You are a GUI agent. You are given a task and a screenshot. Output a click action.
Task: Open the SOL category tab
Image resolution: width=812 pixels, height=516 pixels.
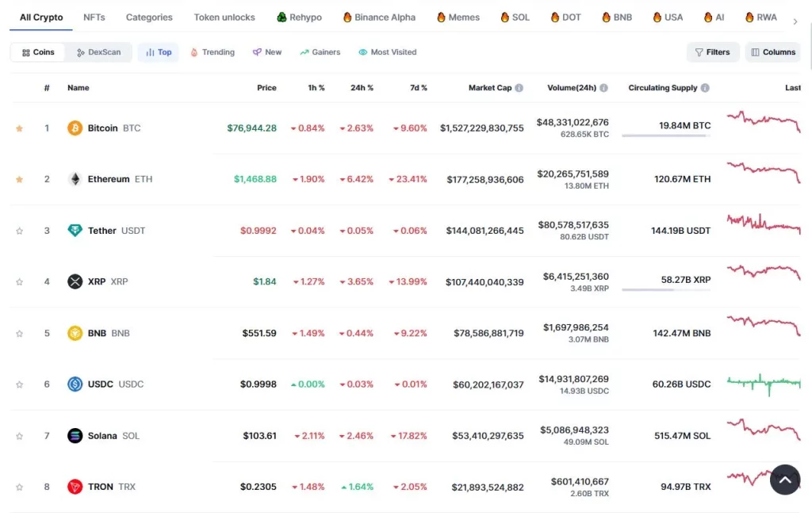coord(515,17)
